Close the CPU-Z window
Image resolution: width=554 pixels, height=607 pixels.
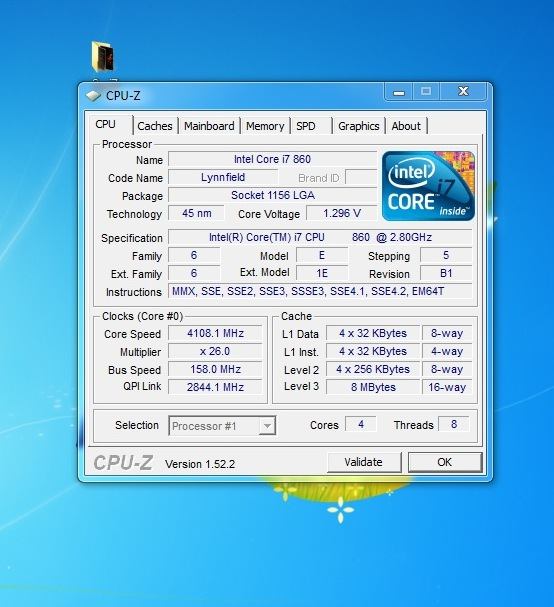coord(463,92)
